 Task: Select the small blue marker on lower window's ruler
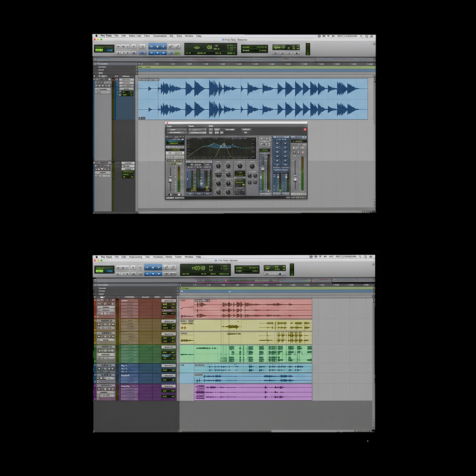click(230, 291)
